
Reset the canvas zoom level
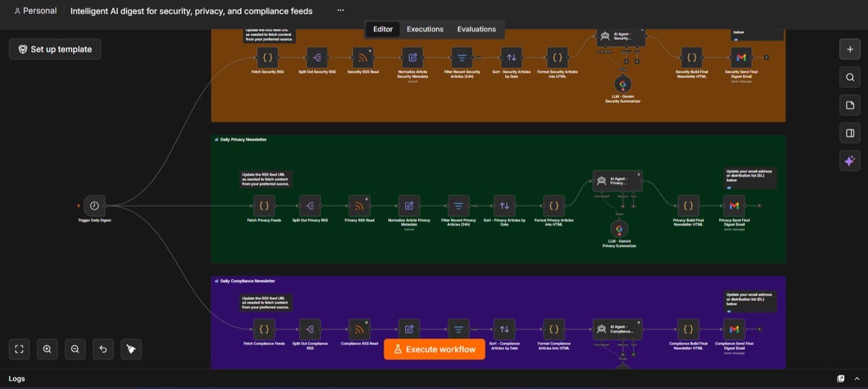coord(103,349)
